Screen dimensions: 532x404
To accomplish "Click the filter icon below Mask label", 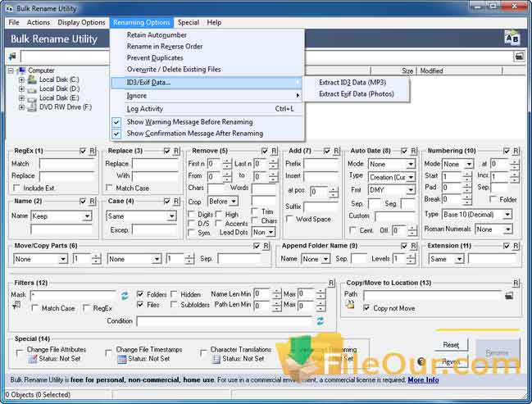I will click(x=16, y=306).
